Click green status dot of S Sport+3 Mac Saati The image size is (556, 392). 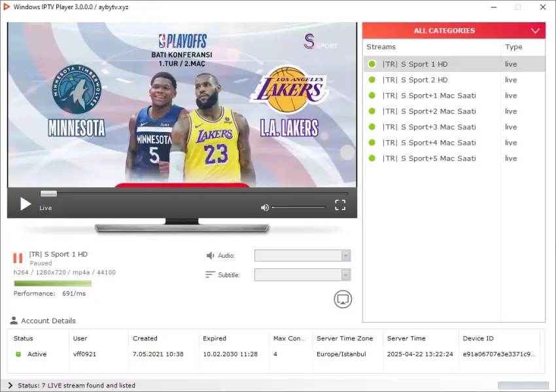pos(372,127)
